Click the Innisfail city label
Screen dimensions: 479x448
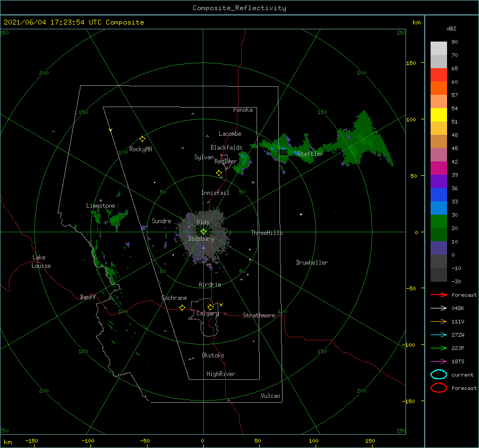tap(215, 193)
